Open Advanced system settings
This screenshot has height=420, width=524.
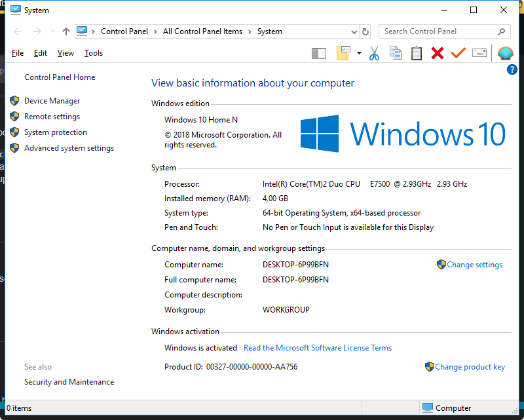[x=69, y=148]
